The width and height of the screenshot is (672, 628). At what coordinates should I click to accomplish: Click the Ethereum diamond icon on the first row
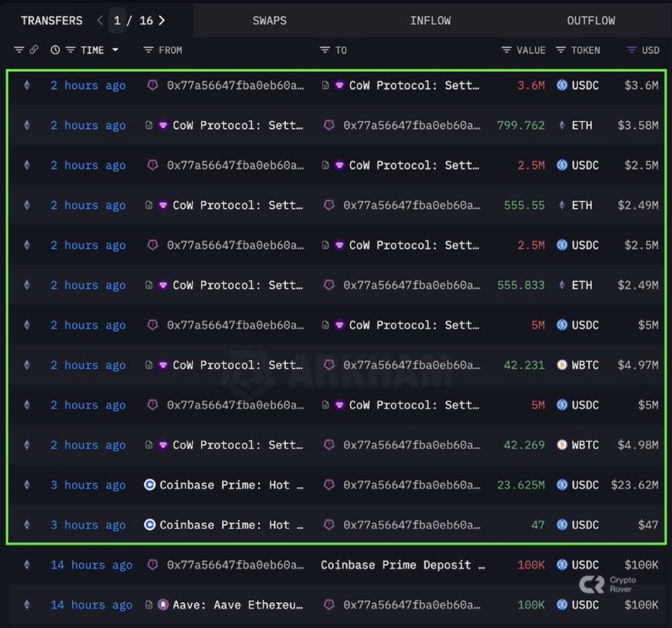coord(27,85)
